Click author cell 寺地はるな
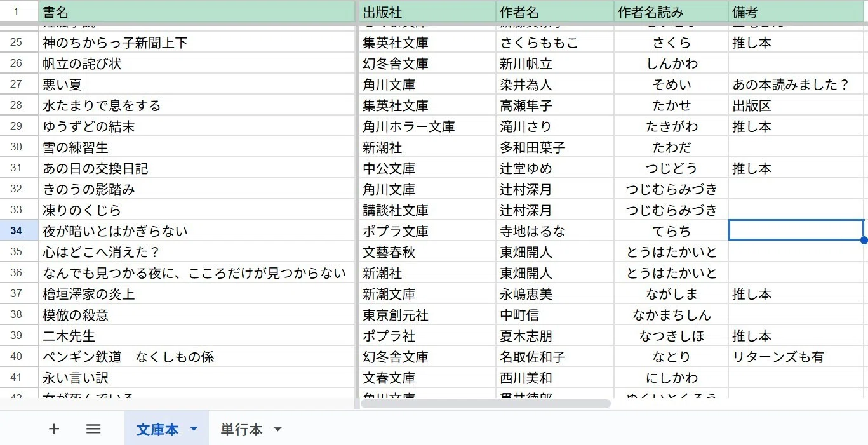The width and height of the screenshot is (868, 445). [x=555, y=231]
